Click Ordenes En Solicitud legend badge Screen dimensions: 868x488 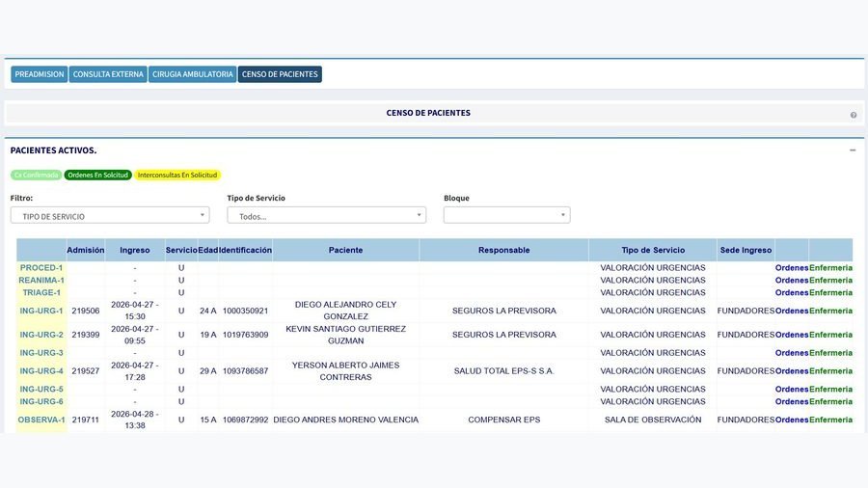point(97,175)
